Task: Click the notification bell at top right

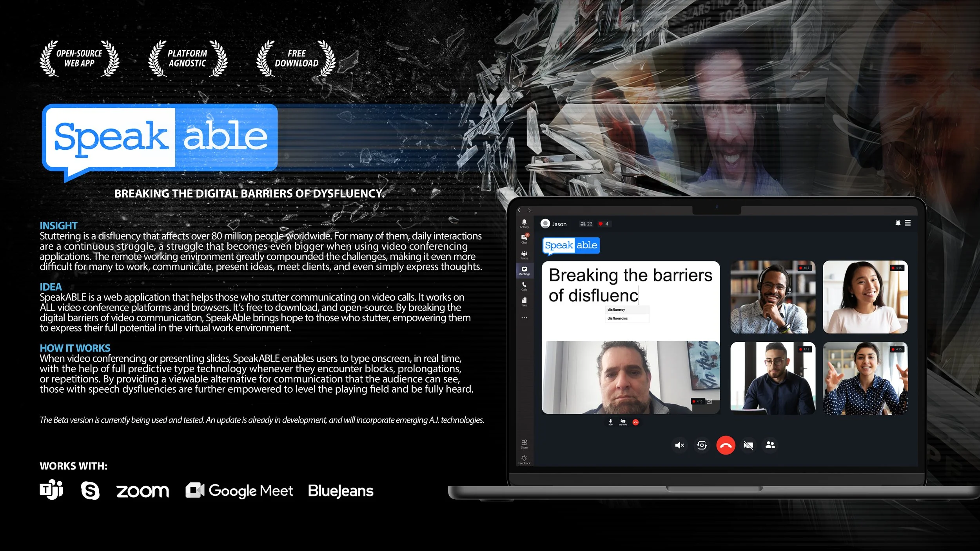Action: click(x=898, y=223)
